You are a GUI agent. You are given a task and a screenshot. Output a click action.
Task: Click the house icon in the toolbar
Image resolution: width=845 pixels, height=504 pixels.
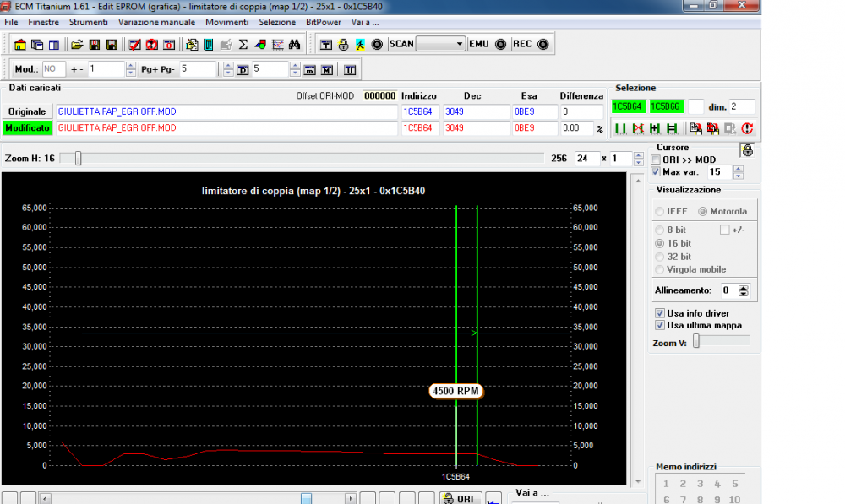click(x=20, y=44)
